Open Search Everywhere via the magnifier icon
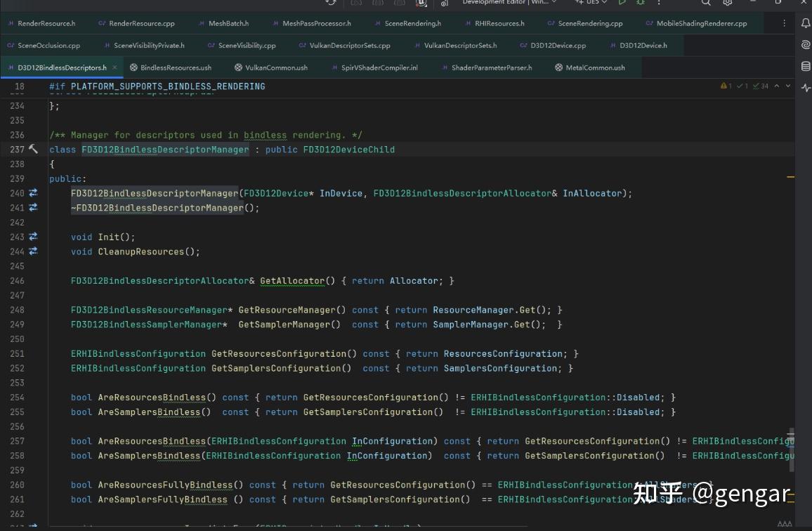Image resolution: width=812 pixels, height=531 pixels. (706, 4)
